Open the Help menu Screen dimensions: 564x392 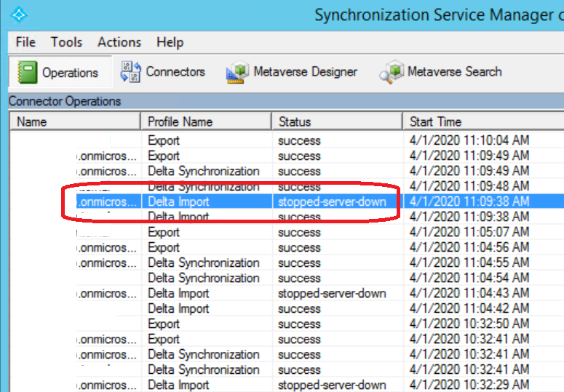[x=170, y=42]
